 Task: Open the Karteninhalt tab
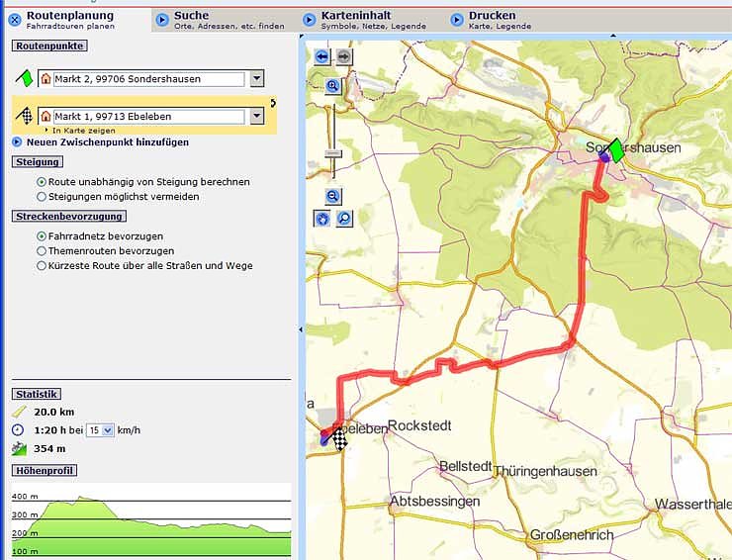[x=356, y=16]
